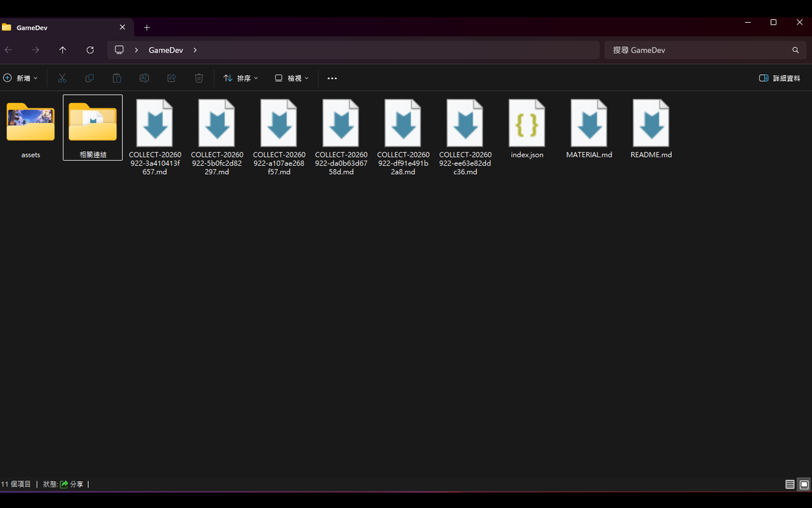Refresh the GameDev folder view
This screenshot has height=508, width=812.
[x=90, y=50]
